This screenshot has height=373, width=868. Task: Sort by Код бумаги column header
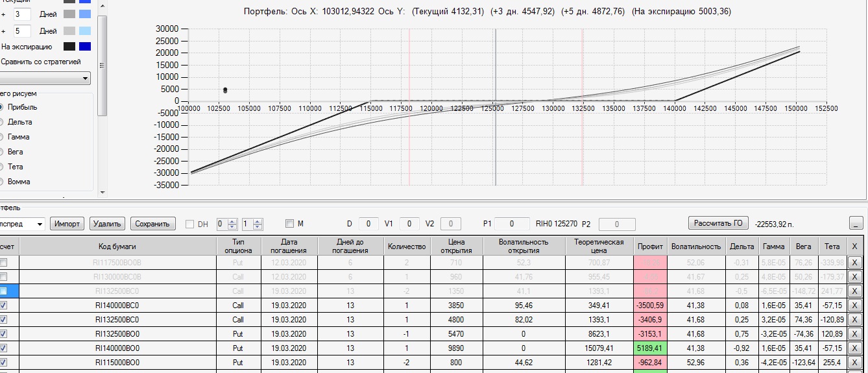click(x=117, y=247)
